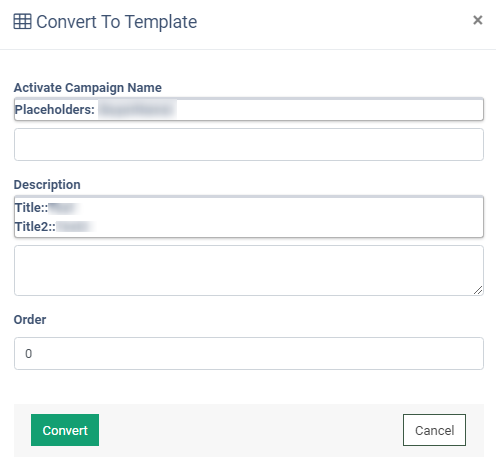Click the blurred value beside Placeholders:
The image size is (496, 467).
pos(137,110)
